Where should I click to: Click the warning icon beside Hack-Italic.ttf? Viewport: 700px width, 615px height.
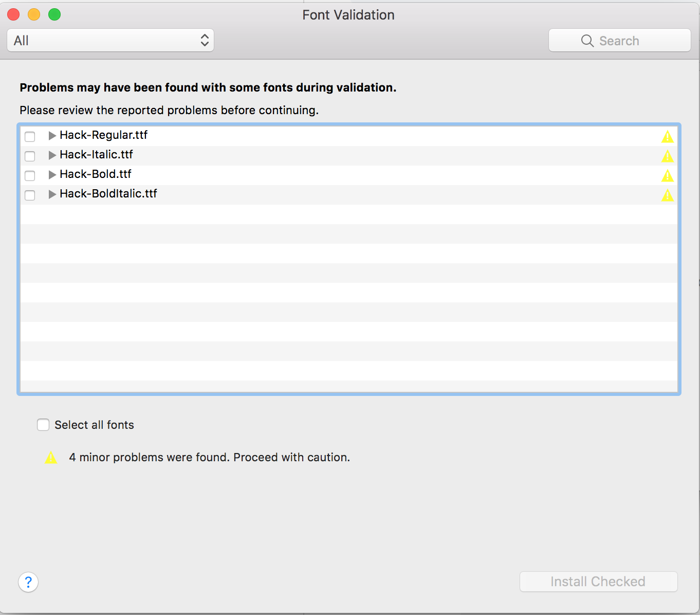pyautogui.click(x=668, y=156)
